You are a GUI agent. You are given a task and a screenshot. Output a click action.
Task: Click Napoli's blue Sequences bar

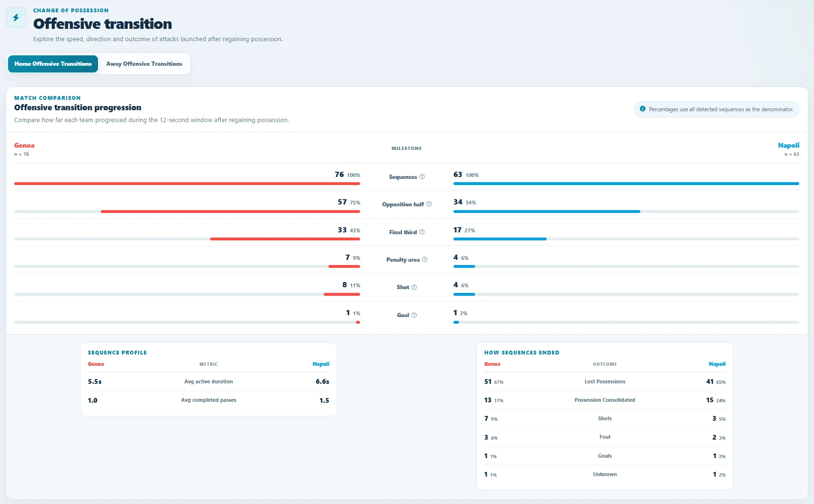click(626, 184)
